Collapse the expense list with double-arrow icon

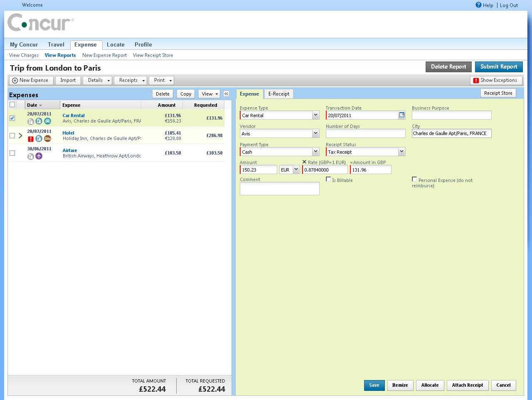pos(226,94)
